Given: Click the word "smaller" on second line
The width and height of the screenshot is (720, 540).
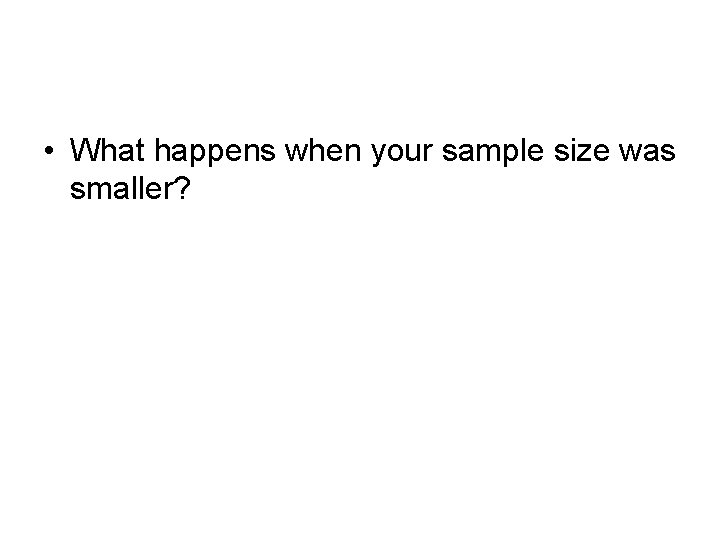Looking at the screenshot, I should tap(121, 187).
